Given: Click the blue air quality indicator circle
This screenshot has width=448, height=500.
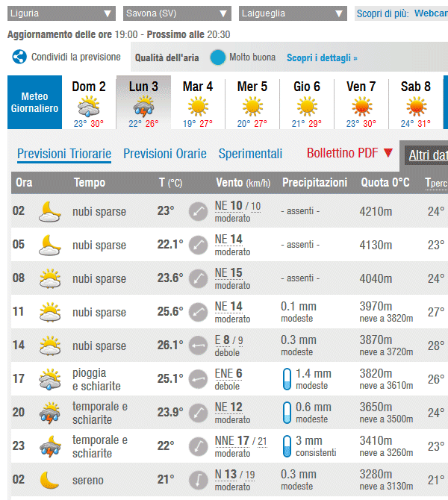Looking at the screenshot, I should click(217, 57).
